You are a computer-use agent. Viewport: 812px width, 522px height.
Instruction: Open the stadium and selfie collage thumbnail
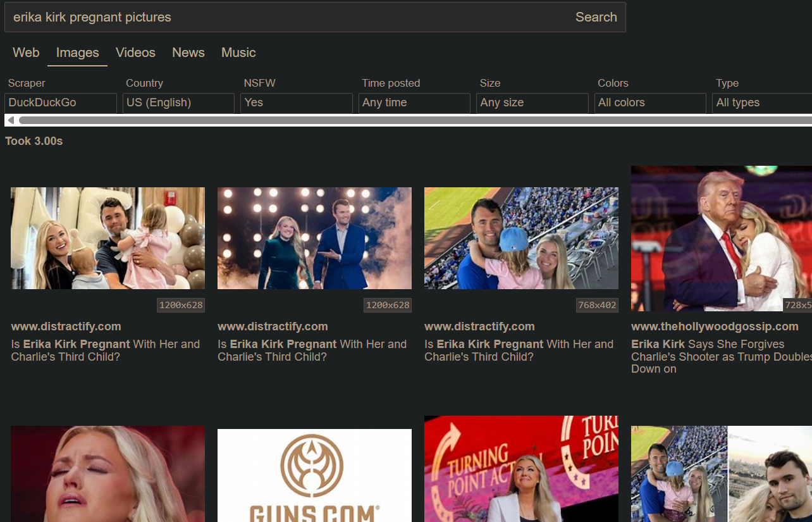click(722, 474)
